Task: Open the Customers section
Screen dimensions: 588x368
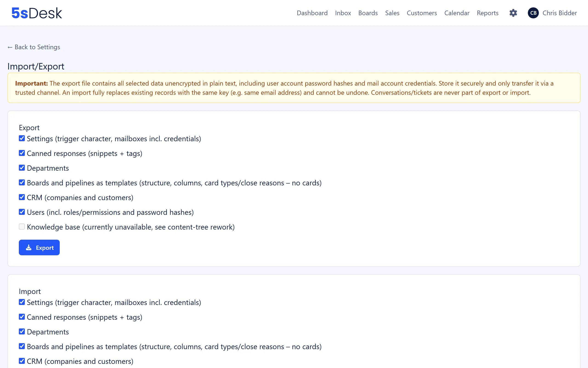Action: click(421, 13)
